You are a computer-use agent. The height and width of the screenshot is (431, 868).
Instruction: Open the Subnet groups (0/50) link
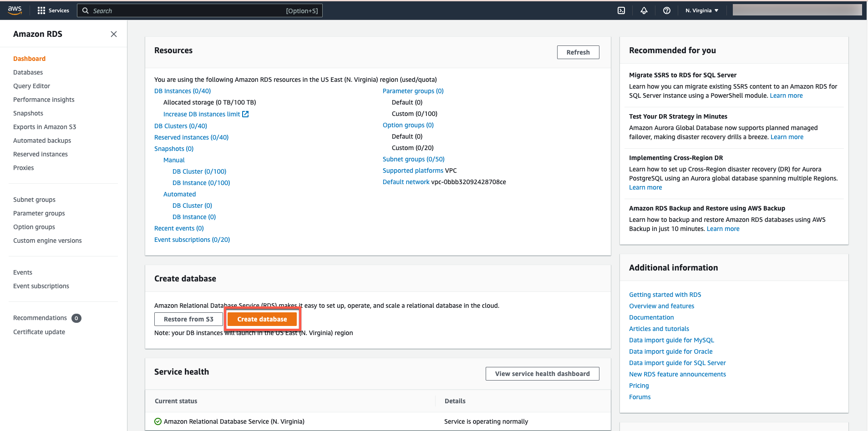coord(414,159)
